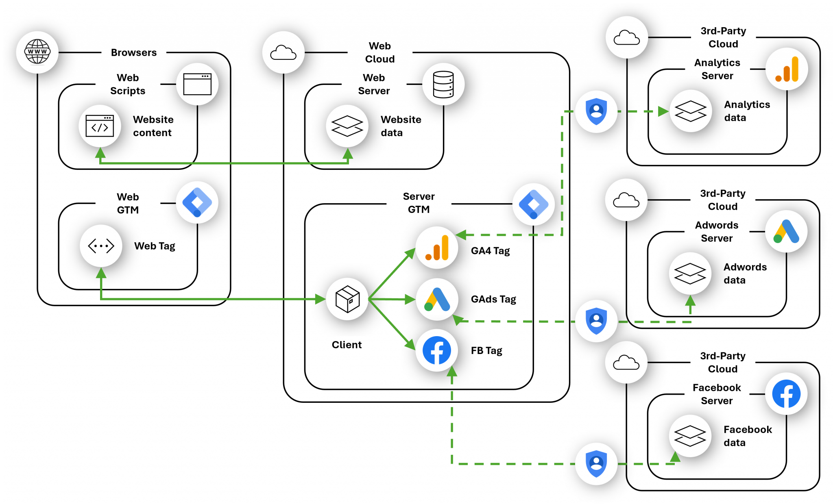This screenshot has width=833, height=504.
Task: Click the cloud icon above Facebook Server
Action: point(626,362)
